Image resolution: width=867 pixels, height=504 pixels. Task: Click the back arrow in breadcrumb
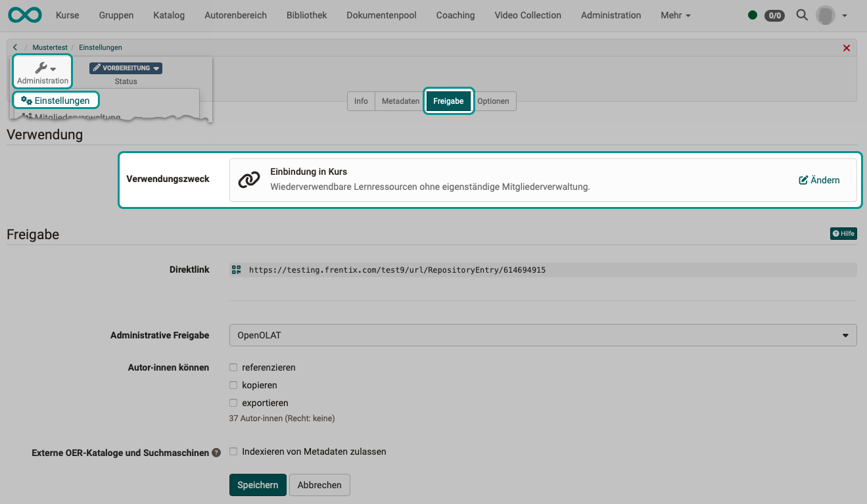click(x=15, y=47)
